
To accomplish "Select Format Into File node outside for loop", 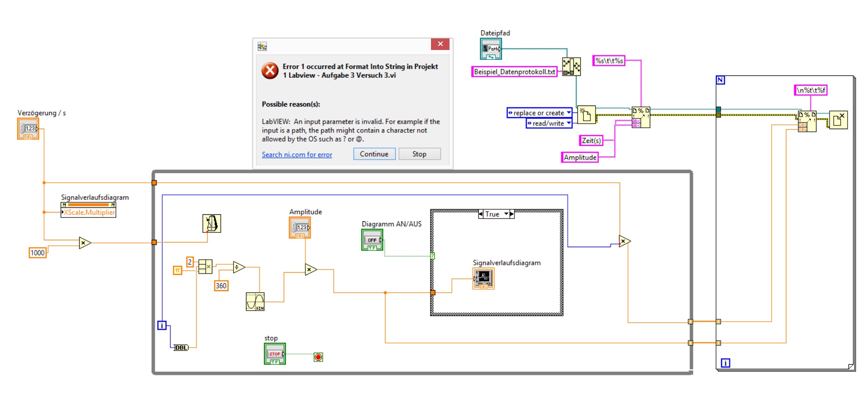I will pyautogui.click(x=641, y=117).
